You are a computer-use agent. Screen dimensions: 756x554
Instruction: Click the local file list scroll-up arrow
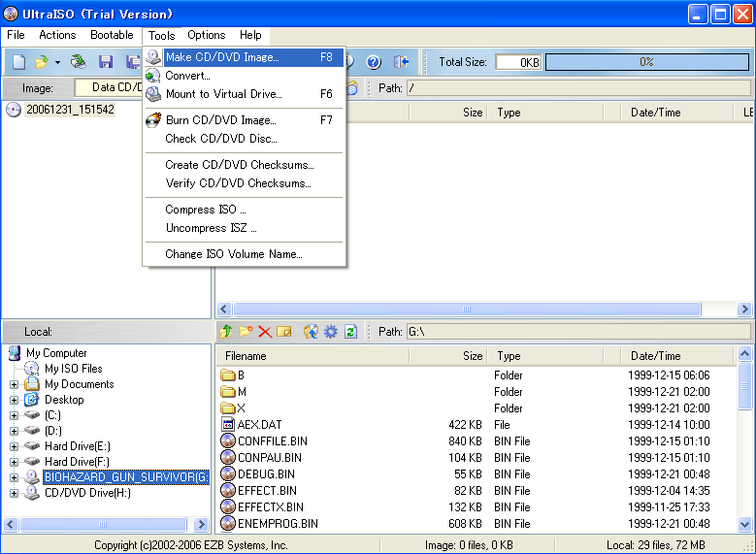(744, 354)
